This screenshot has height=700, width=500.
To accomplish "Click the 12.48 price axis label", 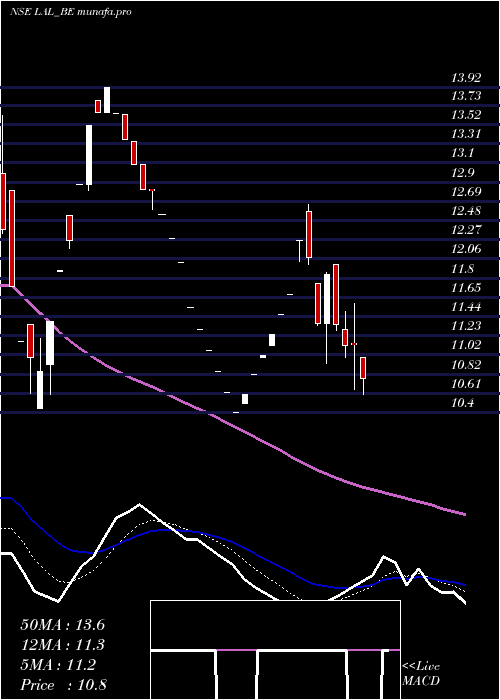I will (466, 211).
